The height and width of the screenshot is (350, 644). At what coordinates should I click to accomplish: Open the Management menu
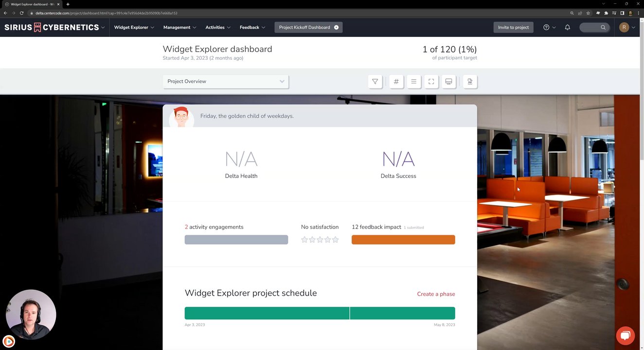[180, 27]
